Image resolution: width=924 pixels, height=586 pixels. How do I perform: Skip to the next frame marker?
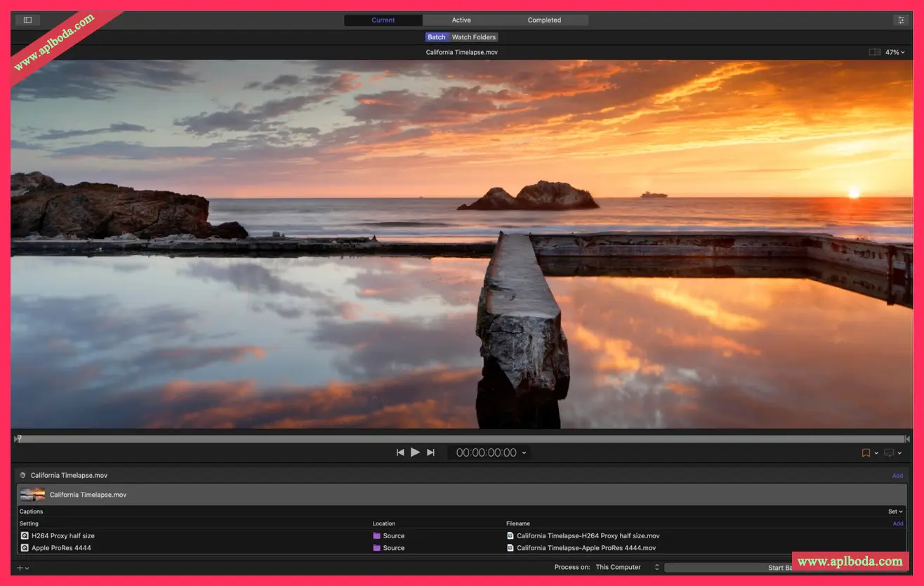click(430, 452)
